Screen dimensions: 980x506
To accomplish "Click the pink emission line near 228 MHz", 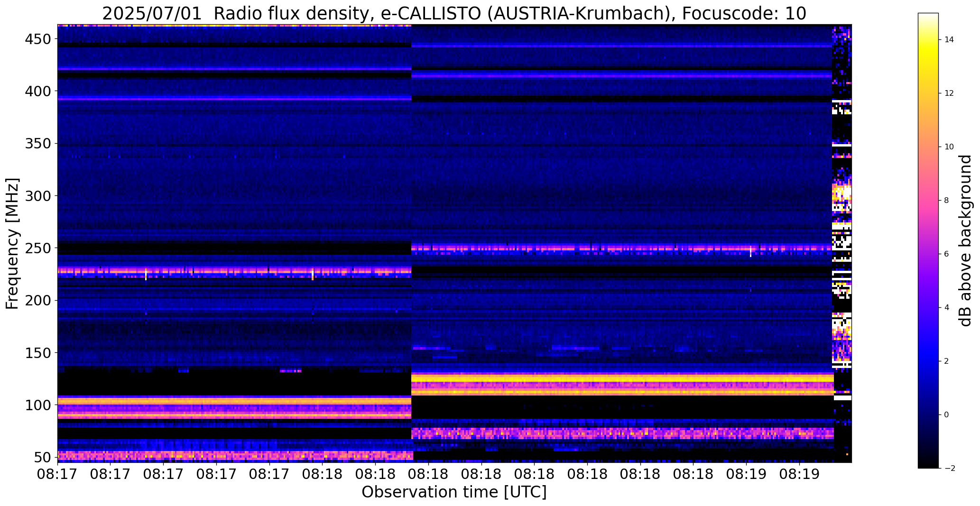I will coord(234,272).
